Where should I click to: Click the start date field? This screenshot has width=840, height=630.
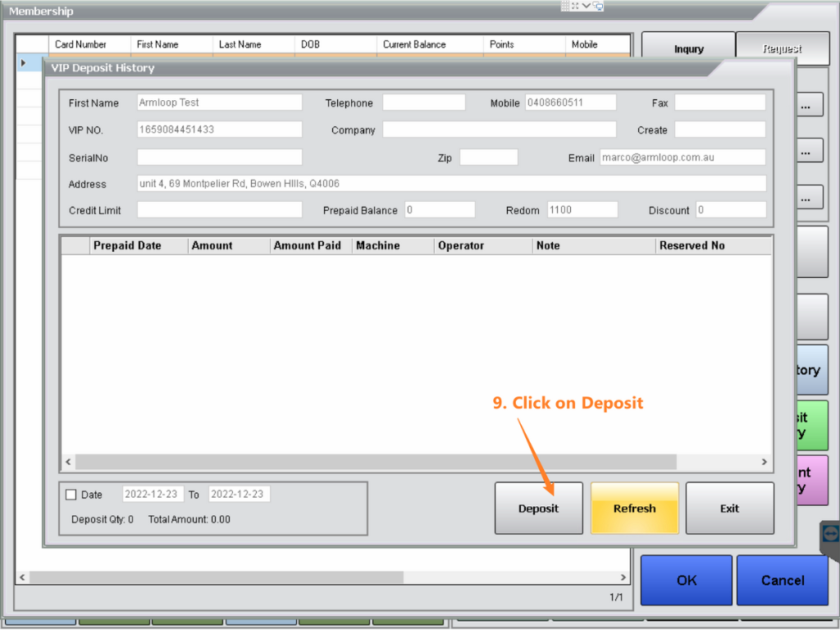coord(153,494)
